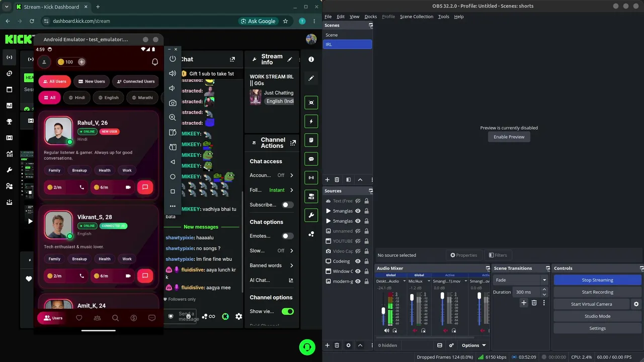Screen dimensions: 644x362
Task: Mute the Desktop Audio channel
Action: pyautogui.click(x=386, y=330)
